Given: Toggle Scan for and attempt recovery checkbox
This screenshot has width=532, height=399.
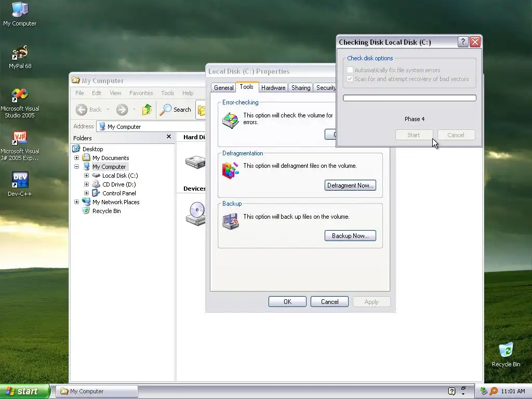Looking at the screenshot, I should point(350,79).
